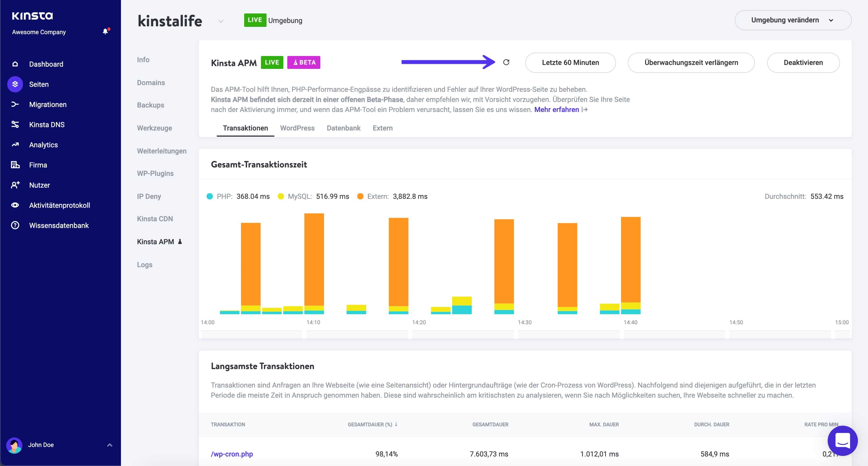Click the Analytics chart icon
This screenshot has height=466, width=868.
click(x=15, y=145)
